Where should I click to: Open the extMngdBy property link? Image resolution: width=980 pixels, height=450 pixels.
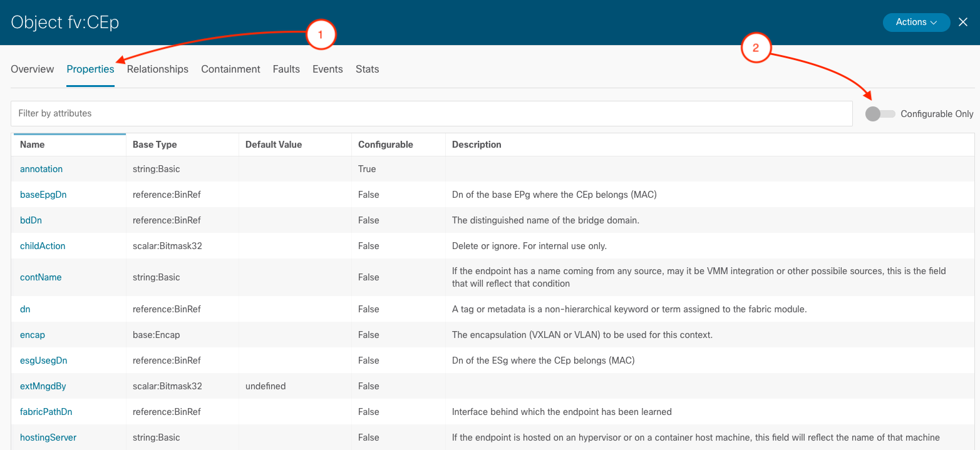pyautogui.click(x=43, y=386)
